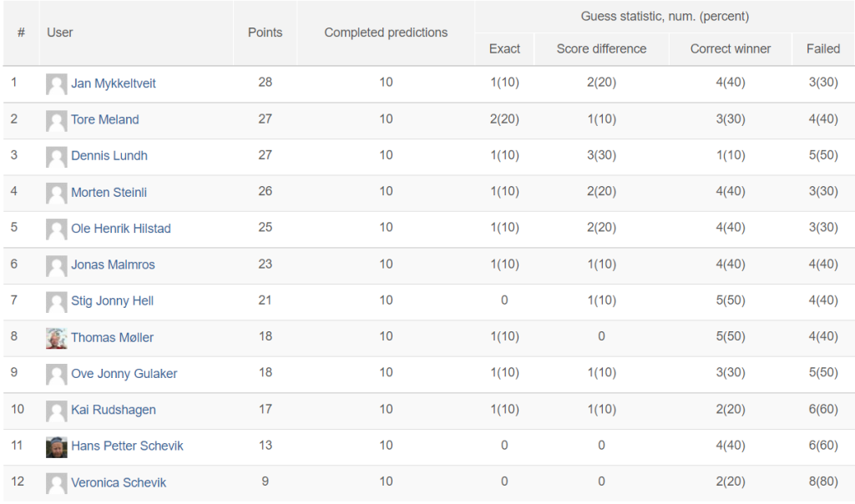
Task: Open Ole Henrik Hilstad's profile link
Action: click(120, 229)
